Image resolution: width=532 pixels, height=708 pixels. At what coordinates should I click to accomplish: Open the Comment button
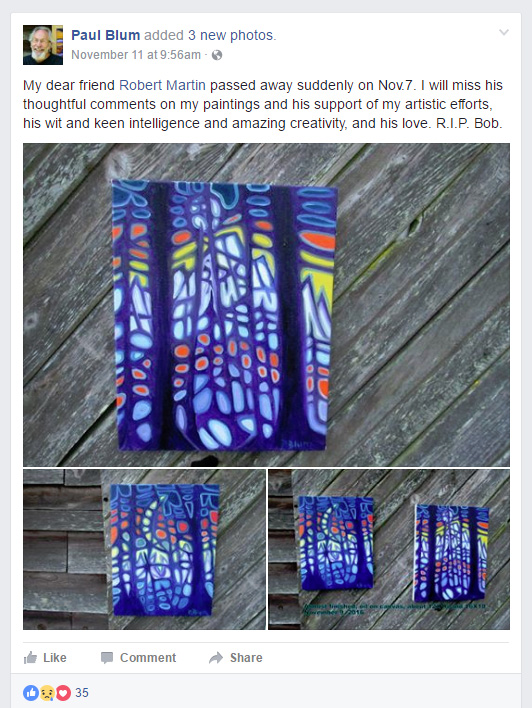tap(139, 657)
